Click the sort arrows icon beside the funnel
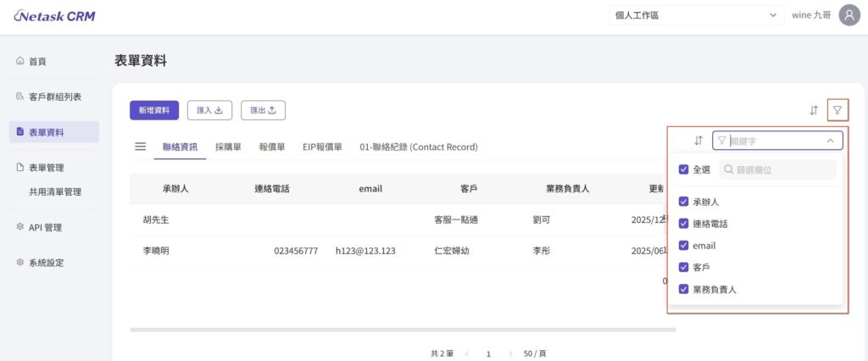 (x=814, y=110)
